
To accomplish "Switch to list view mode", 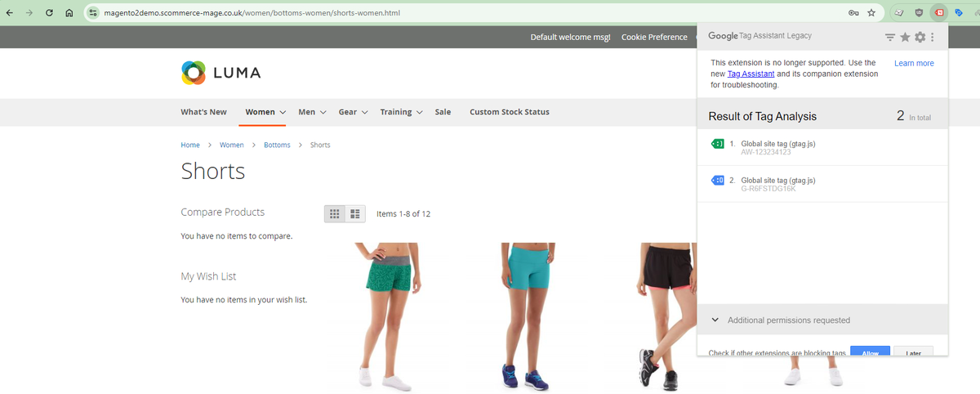I will pyautogui.click(x=355, y=213).
